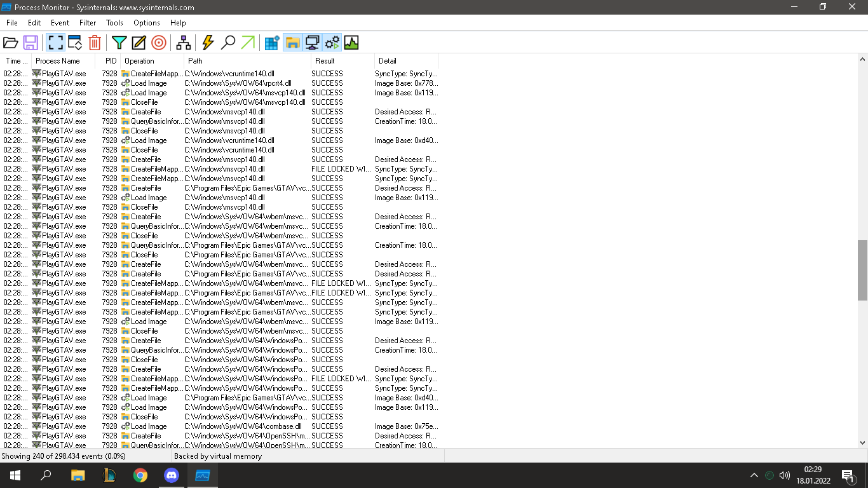Viewport: 868px width, 488px height.
Task: Sort by Process Name column header
Action: point(64,61)
